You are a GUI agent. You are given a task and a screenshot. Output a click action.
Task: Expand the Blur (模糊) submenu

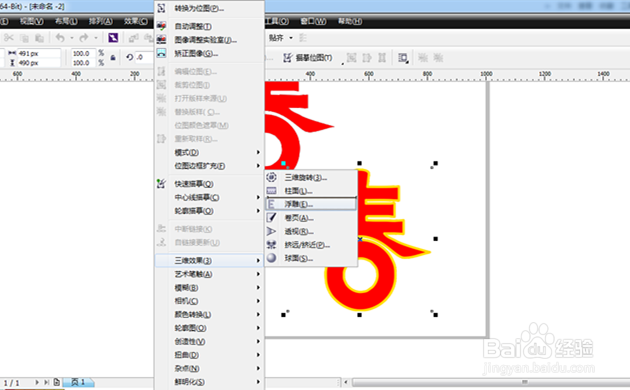coord(209,288)
